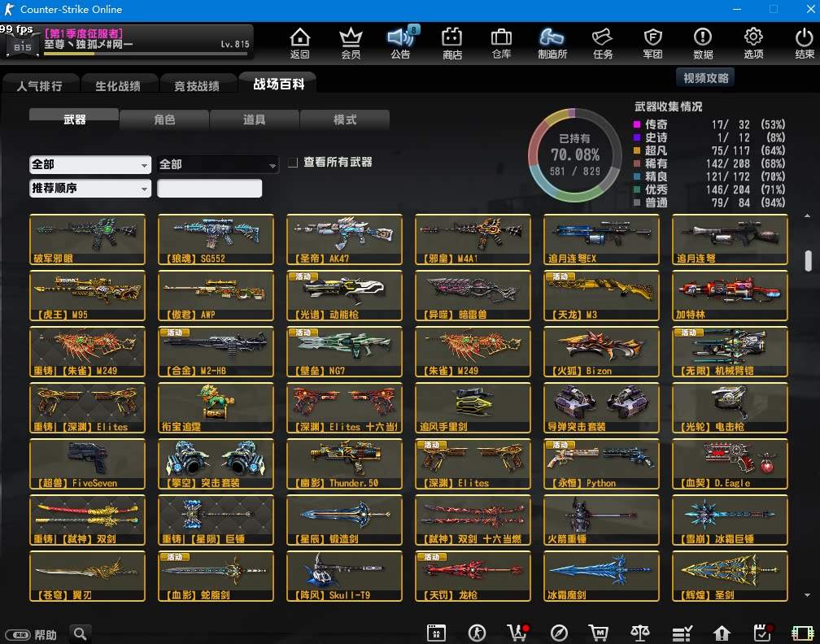Select the 火箭重锤 weapon card
The image size is (820, 644).
[601, 520]
